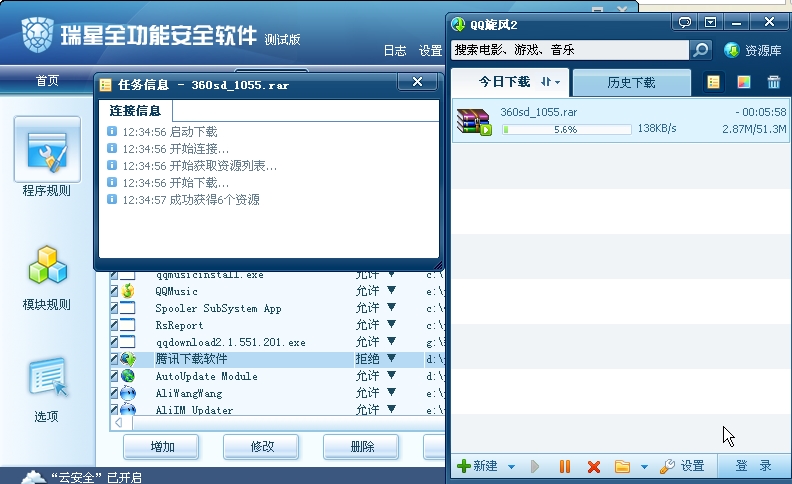This screenshot has height=484, width=792.
Task: Click the 搜索电影、游戏、音乐 search field
Action: click(x=570, y=50)
